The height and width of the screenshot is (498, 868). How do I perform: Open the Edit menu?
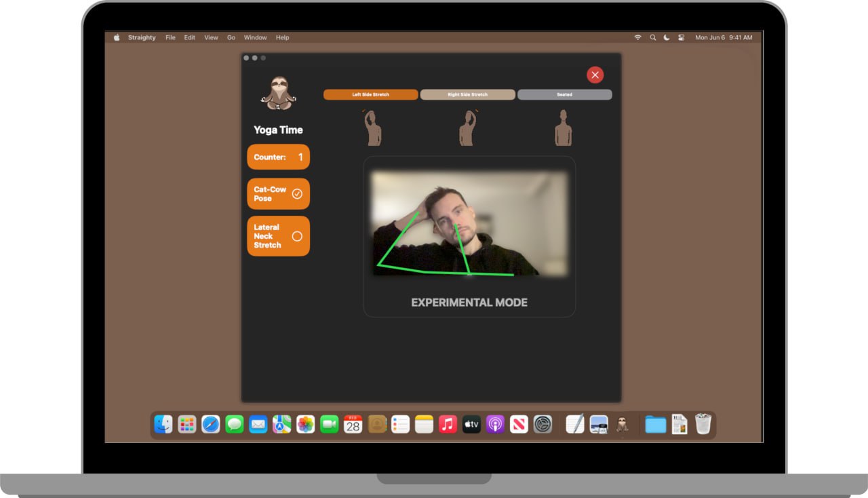click(x=190, y=37)
